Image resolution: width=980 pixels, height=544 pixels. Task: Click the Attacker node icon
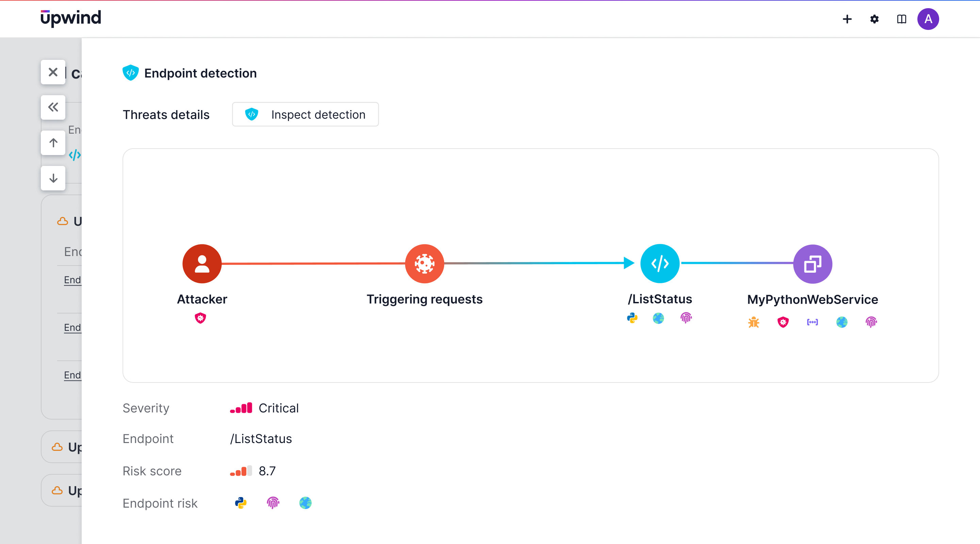[x=202, y=263]
